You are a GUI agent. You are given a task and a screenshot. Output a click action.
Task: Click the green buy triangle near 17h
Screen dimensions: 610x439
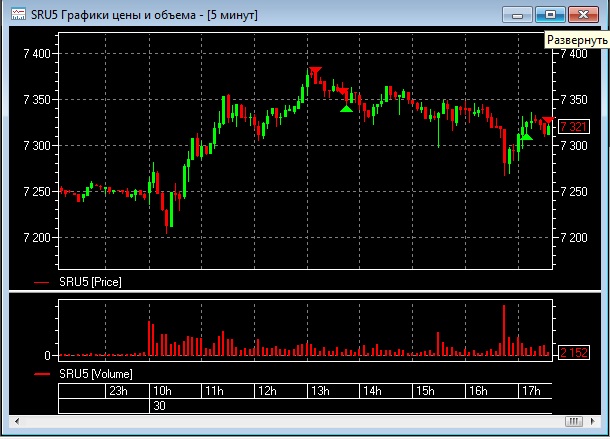click(x=527, y=137)
